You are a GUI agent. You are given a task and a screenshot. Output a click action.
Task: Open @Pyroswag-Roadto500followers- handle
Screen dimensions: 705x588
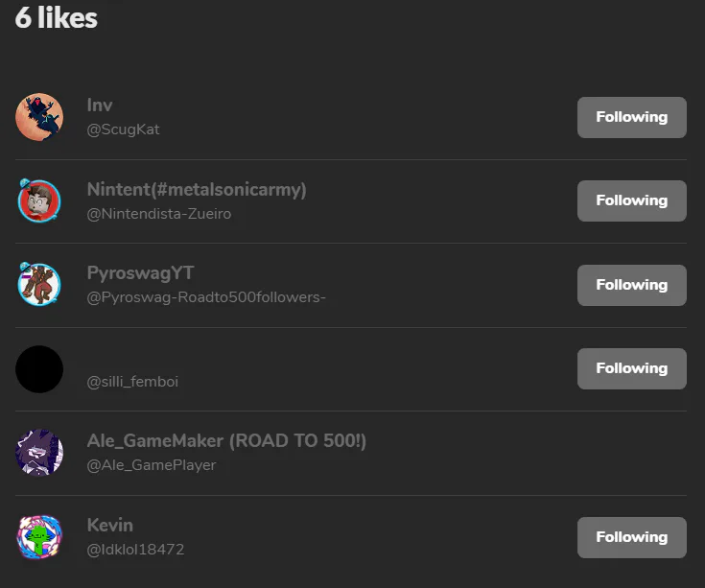tap(206, 297)
